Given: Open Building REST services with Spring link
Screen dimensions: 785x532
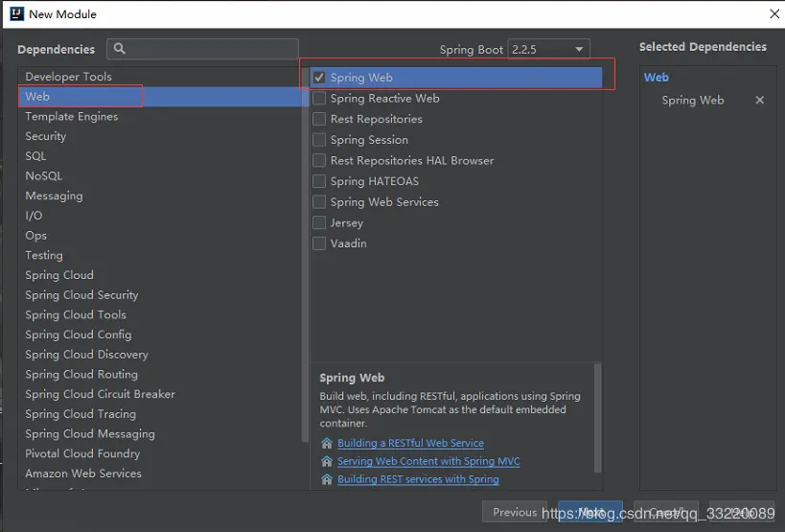Looking at the screenshot, I should click(x=418, y=479).
